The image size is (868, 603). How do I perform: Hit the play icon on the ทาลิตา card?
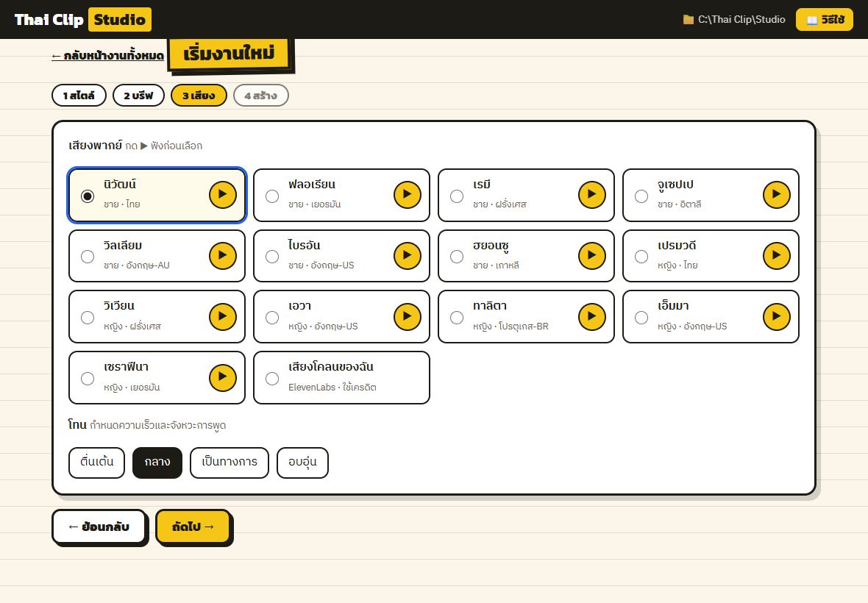(x=591, y=316)
